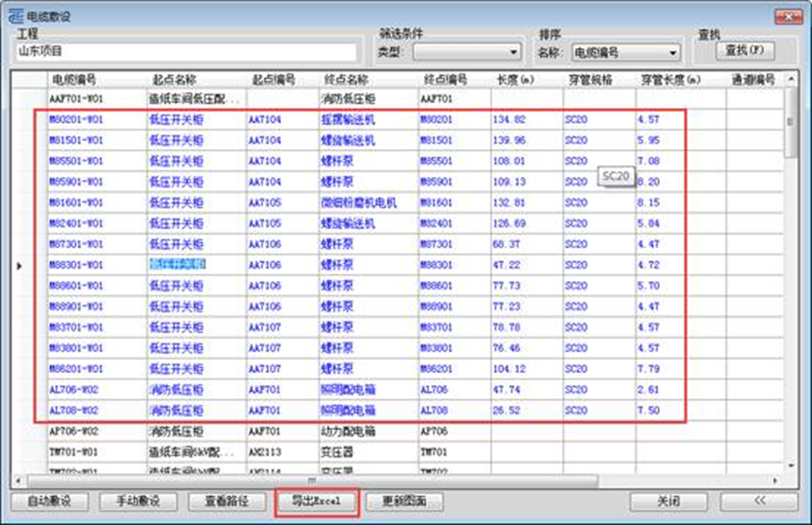Click the highlighted 起点名称 cell in M88301-W01 row

(178, 265)
